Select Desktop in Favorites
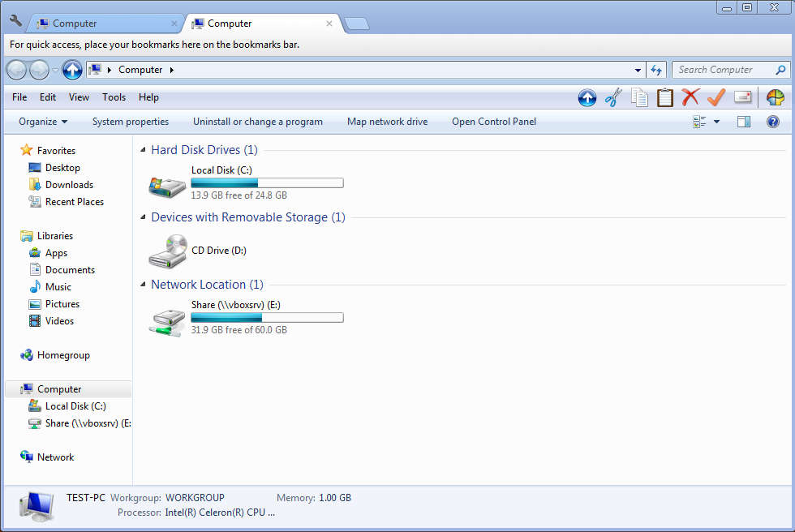Screen dimensions: 795x532 62,168
